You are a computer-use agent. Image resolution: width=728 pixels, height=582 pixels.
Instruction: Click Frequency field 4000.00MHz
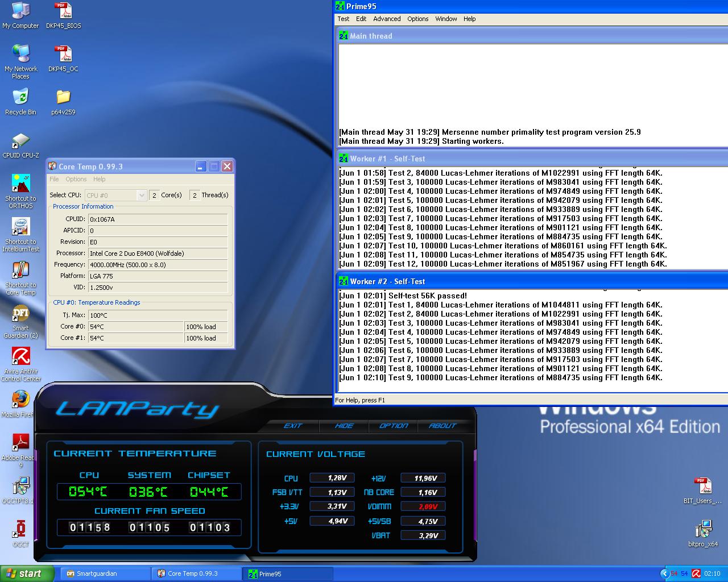tap(158, 264)
